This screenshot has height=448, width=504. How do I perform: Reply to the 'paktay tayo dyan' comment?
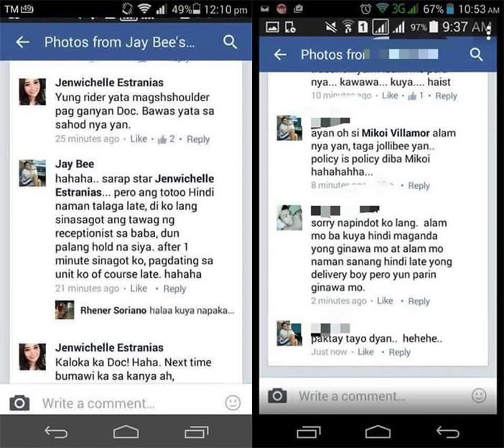(x=399, y=353)
